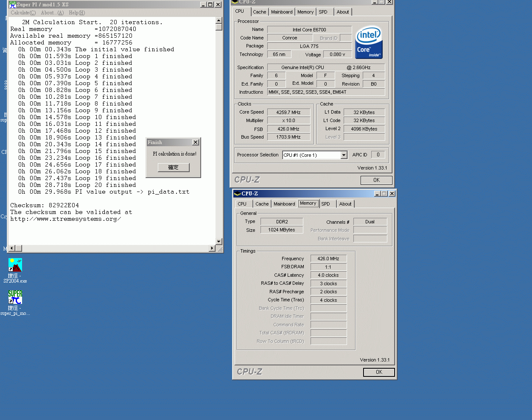The image size is (532, 420).
Task: Click the lower CPU-Z window title icon
Action: [x=237, y=194]
